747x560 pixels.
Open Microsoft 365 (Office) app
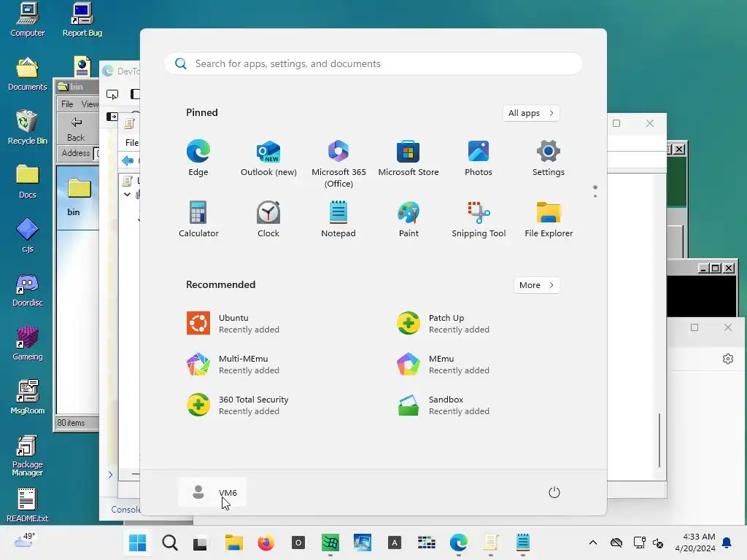338,164
